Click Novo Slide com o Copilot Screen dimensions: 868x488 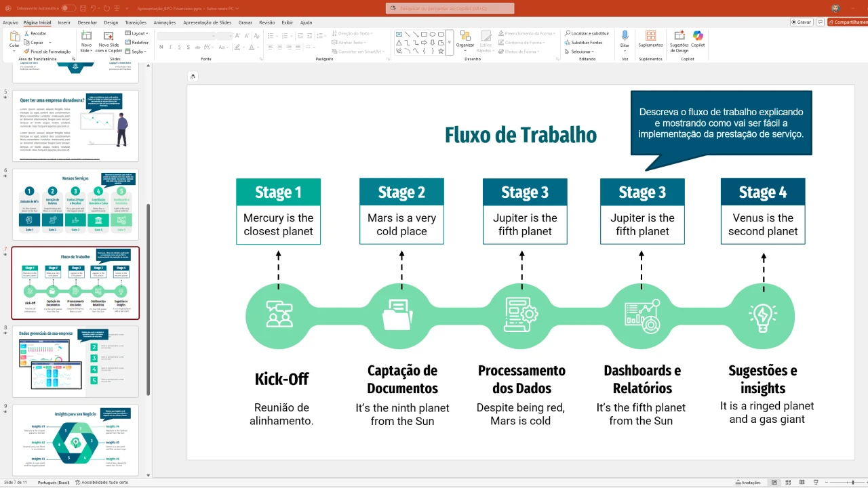(108, 41)
